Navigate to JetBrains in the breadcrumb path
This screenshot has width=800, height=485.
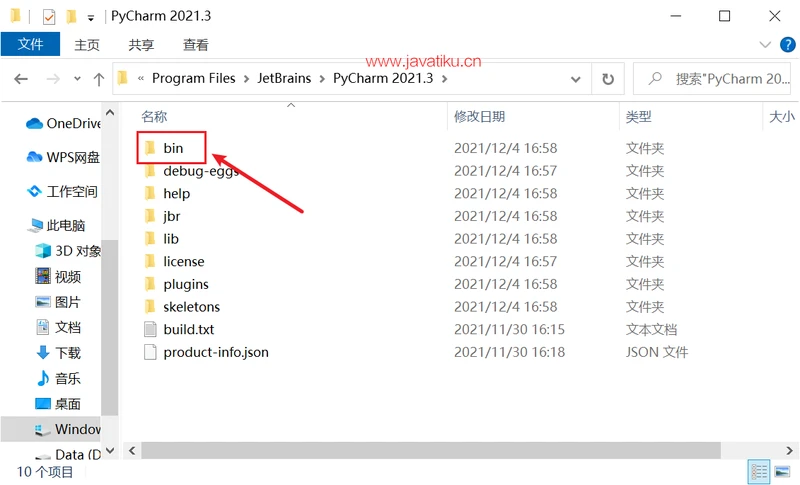tap(284, 78)
